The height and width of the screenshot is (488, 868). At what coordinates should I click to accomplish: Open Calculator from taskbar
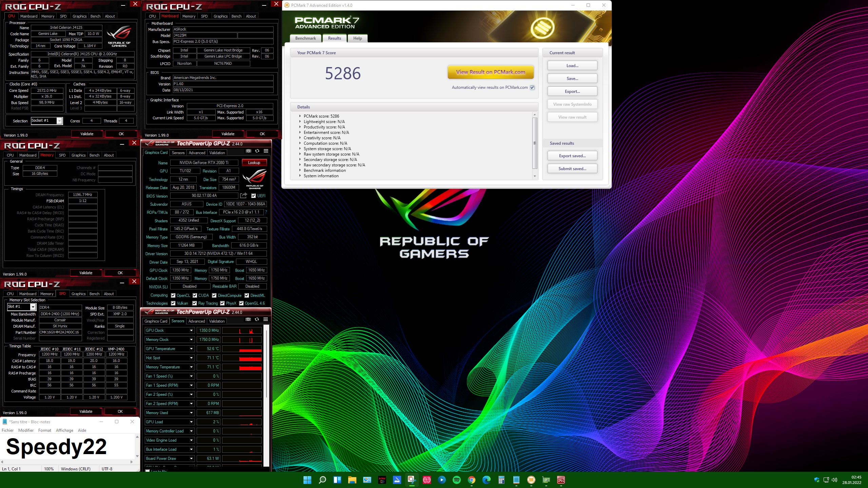[501, 480]
